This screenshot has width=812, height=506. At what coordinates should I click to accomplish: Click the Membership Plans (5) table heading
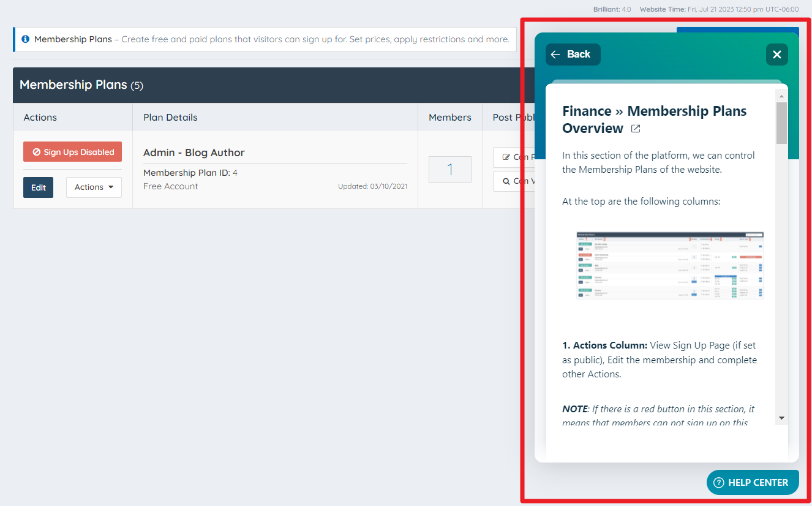81,85
